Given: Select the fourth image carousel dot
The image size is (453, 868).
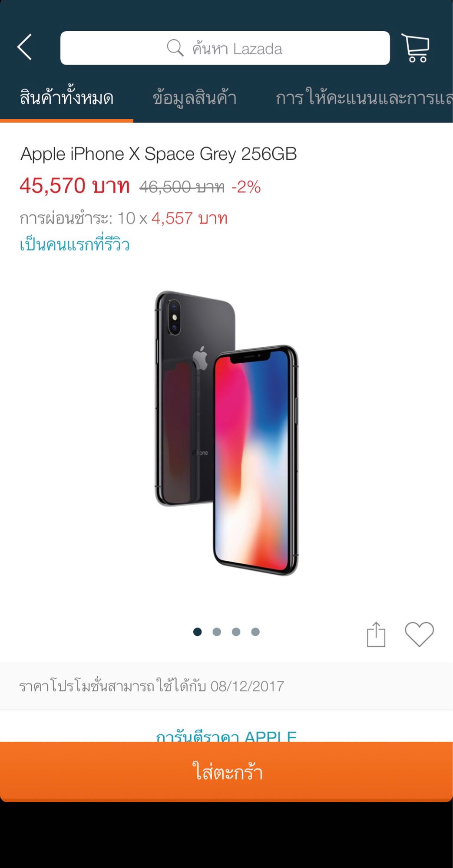Looking at the screenshot, I should click(255, 632).
